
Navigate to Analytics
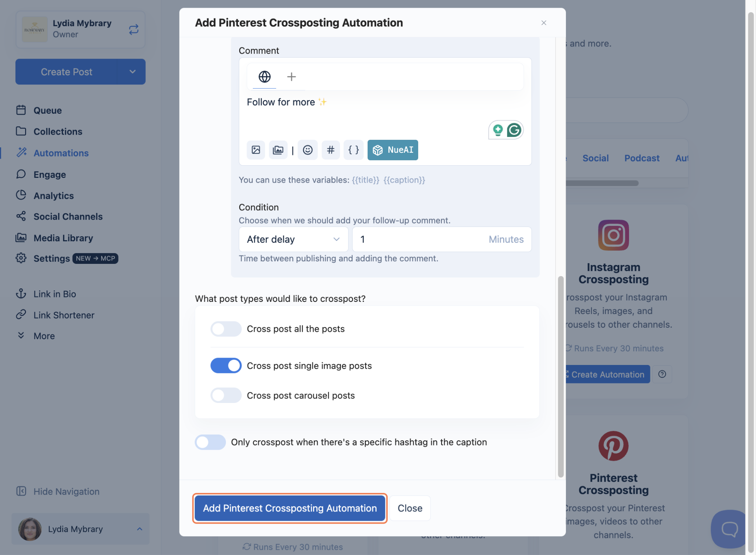coord(54,195)
